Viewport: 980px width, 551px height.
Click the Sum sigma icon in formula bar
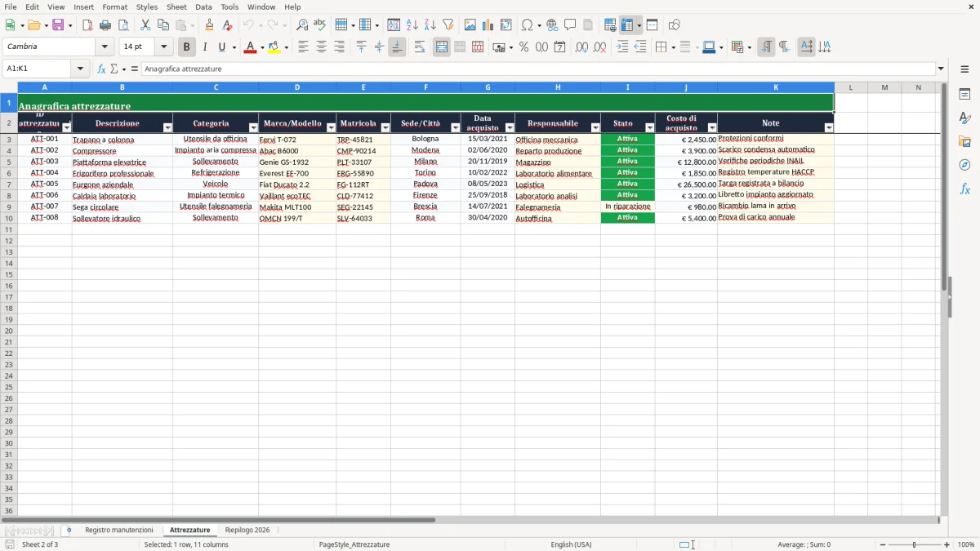pyautogui.click(x=114, y=69)
